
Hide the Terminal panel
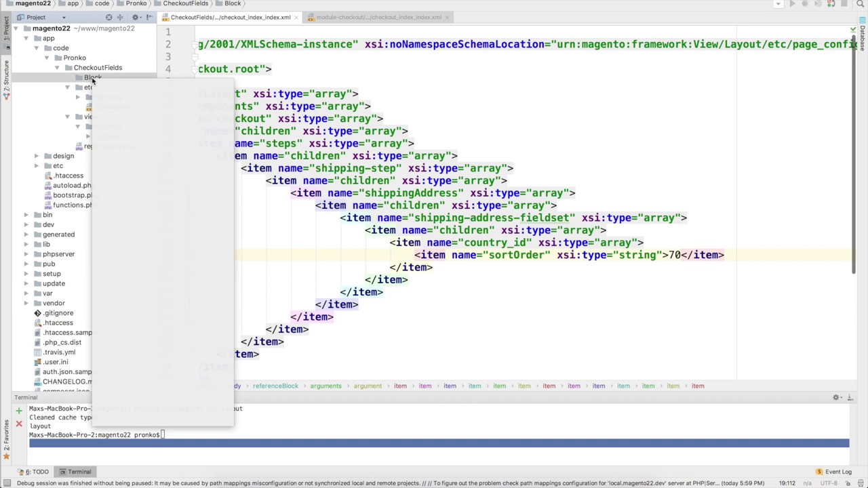click(x=850, y=397)
